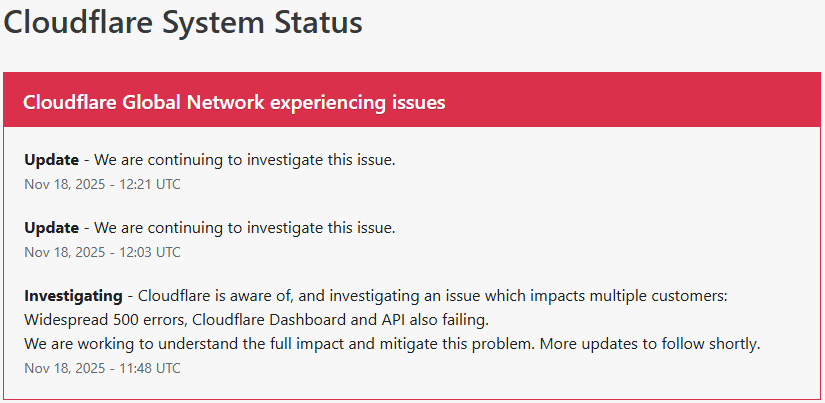Click the bold Investigating status label
The image size is (825, 403).
click(x=72, y=296)
